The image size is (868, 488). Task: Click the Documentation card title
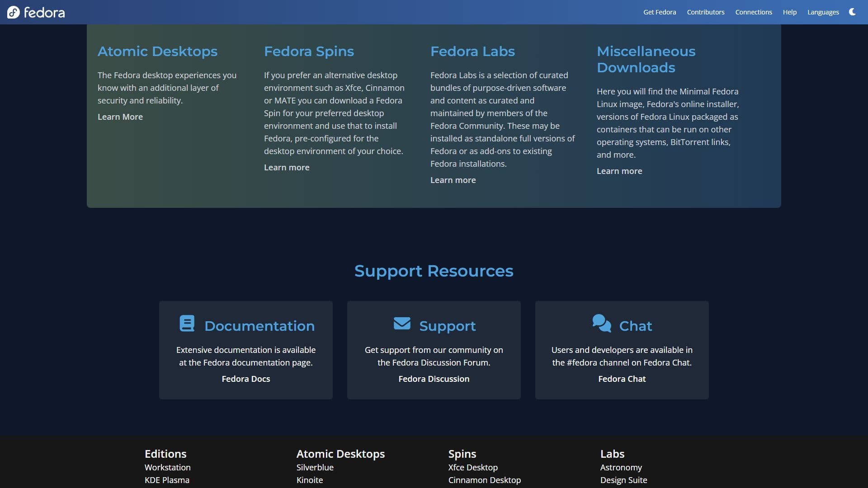tap(259, 326)
